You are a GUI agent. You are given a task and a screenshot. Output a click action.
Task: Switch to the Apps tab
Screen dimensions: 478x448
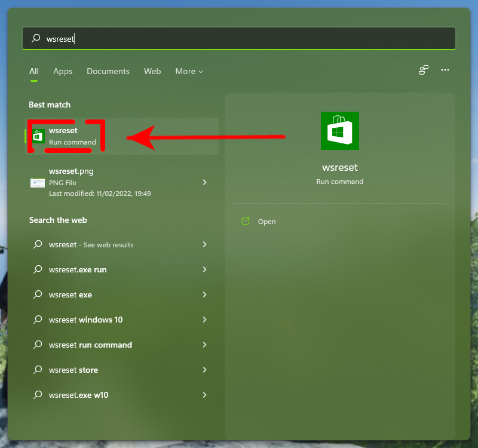[63, 71]
